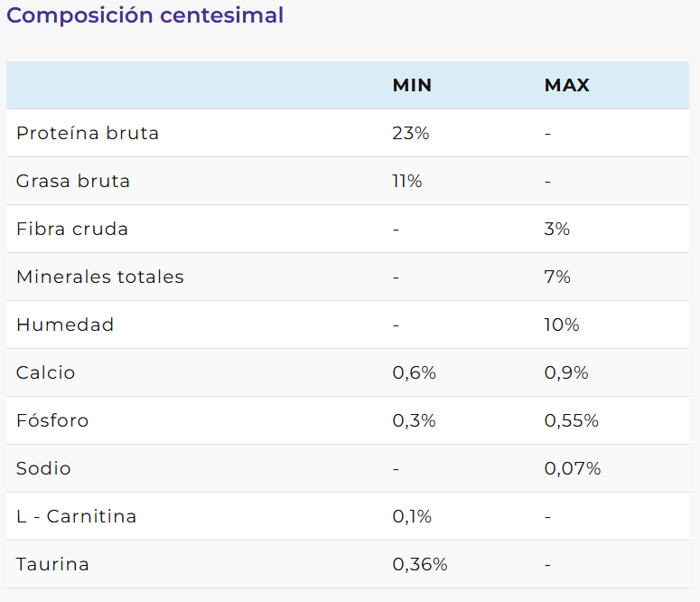700x602 pixels.
Task: Click the 23% minimum protein value
Action: pos(410,133)
